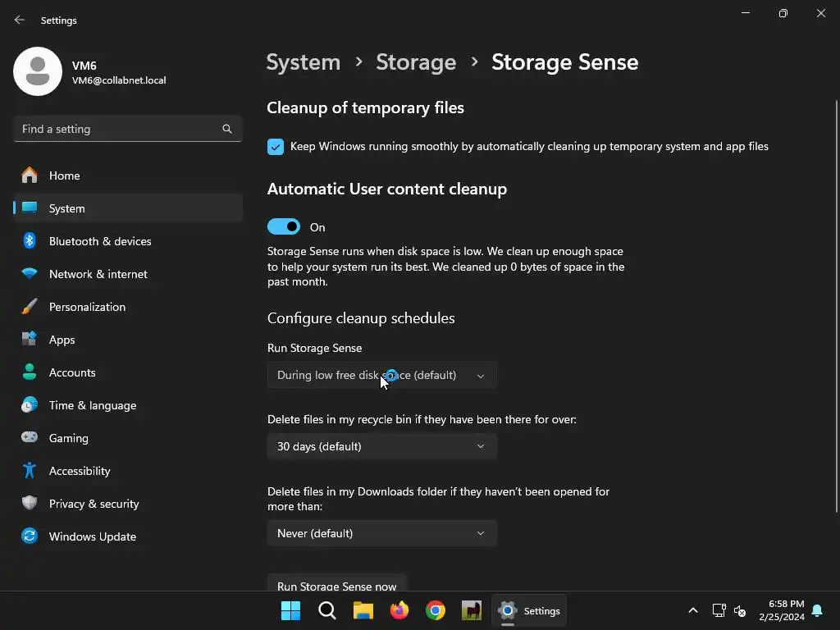Screen dimensions: 840x630
Task: Click the Bluetooth & devices icon
Action: click(30, 241)
